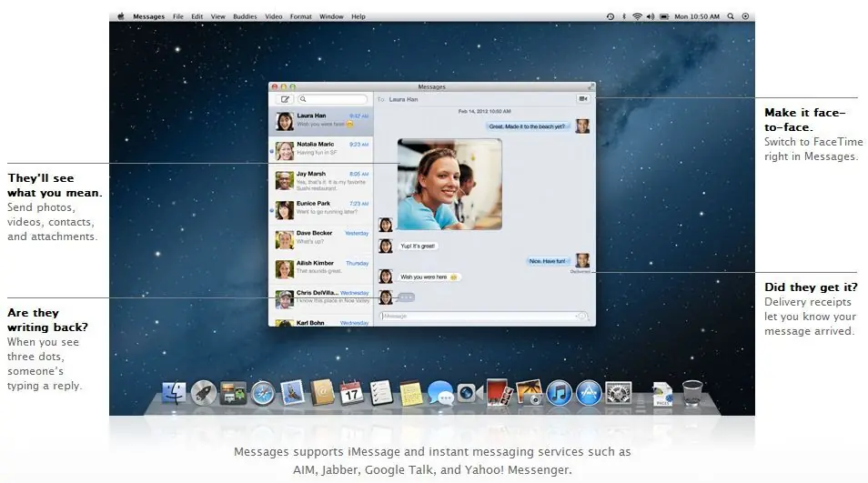Open Reminders checklist icon in the Dock
868x483 pixels.
[381, 393]
